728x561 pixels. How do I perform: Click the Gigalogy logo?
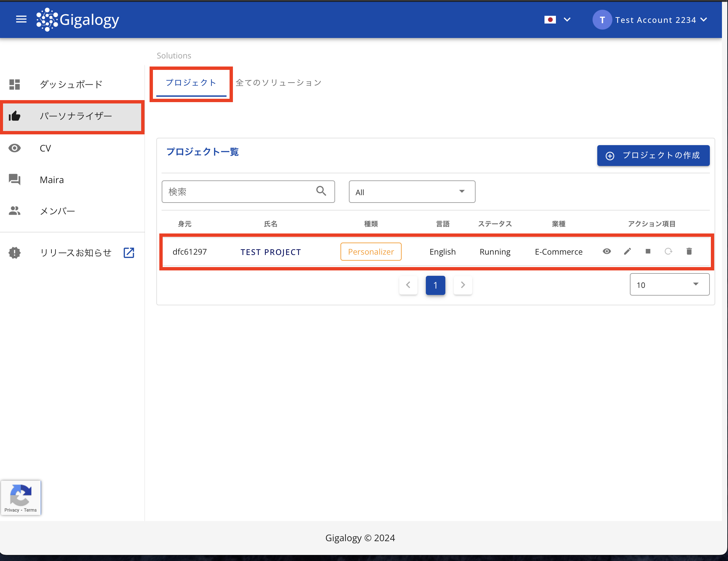78,20
